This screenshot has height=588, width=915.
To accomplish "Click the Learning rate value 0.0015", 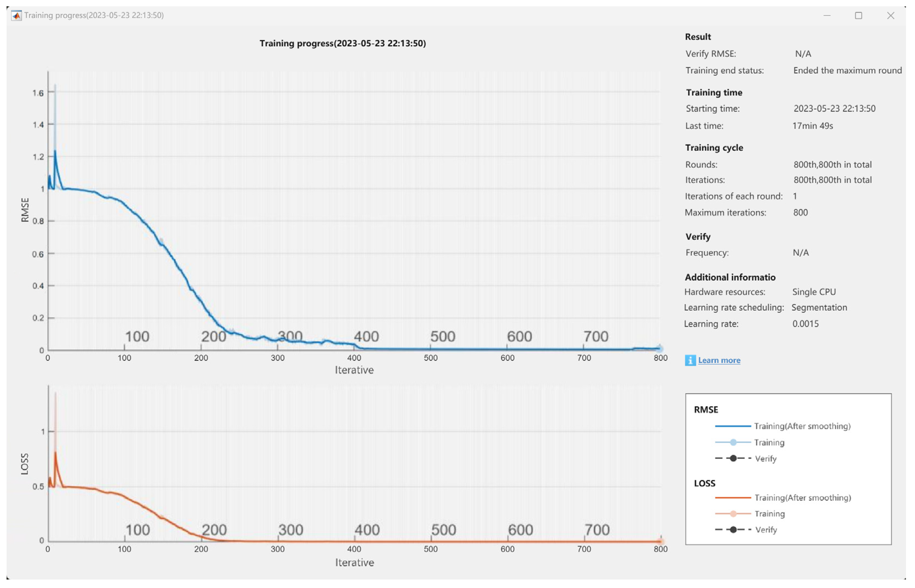I will tap(806, 324).
